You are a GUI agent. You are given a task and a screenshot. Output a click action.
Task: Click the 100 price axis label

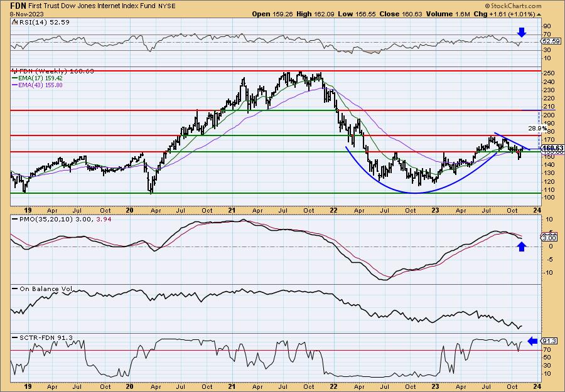(x=549, y=198)
